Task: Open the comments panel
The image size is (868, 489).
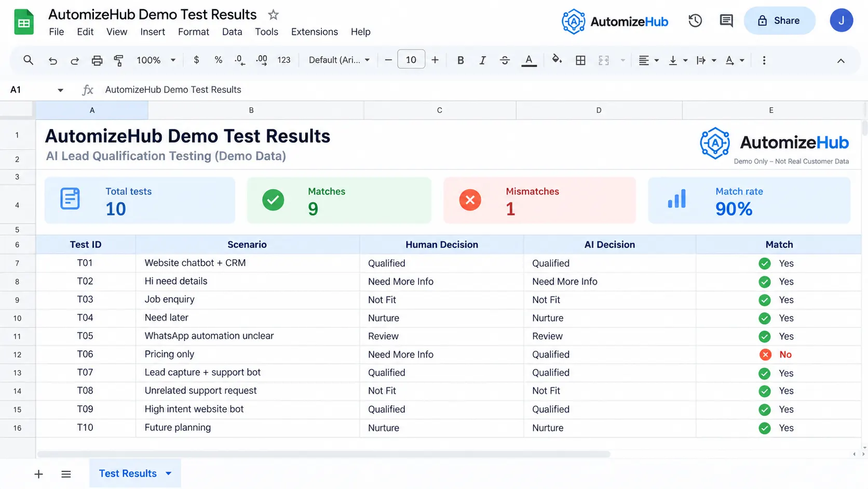Action: pos(726,21)
